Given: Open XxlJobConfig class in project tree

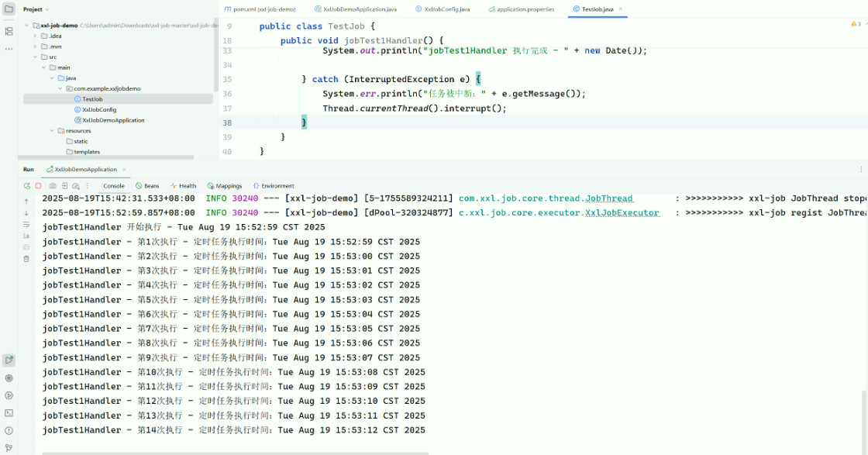Looking at the screenshot, I should point(98,109).
